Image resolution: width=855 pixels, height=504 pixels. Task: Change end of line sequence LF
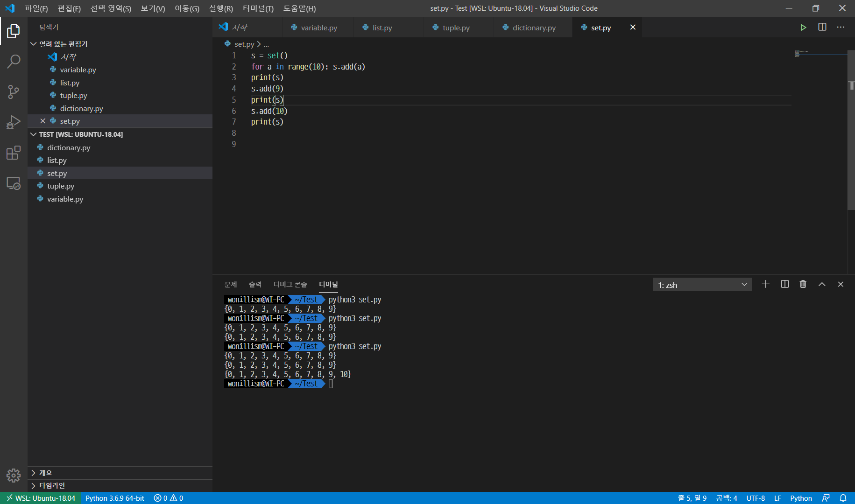pos(777,498)
